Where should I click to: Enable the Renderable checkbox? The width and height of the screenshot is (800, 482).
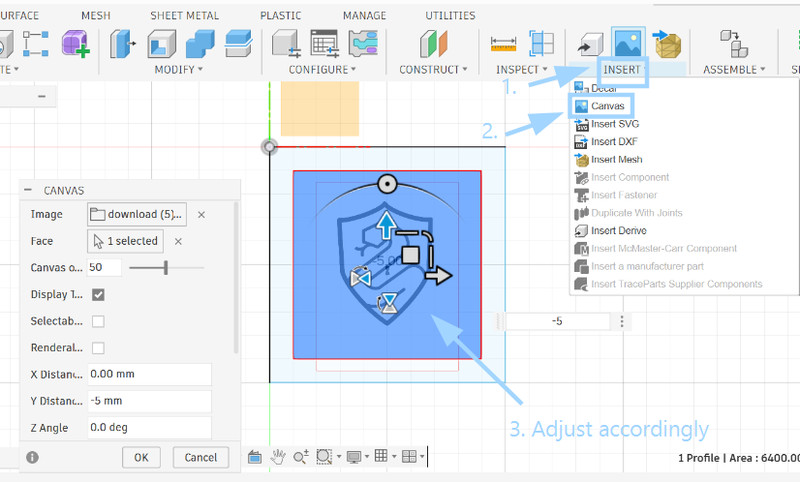tap(98, 348)
